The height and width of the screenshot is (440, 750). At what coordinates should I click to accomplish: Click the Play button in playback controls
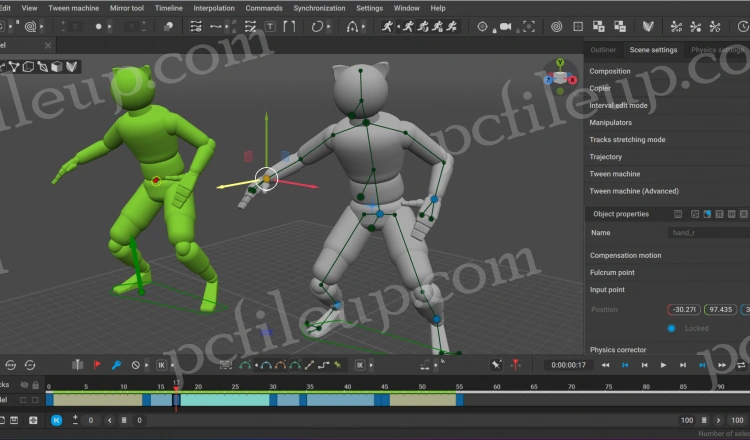click(662, 365)
